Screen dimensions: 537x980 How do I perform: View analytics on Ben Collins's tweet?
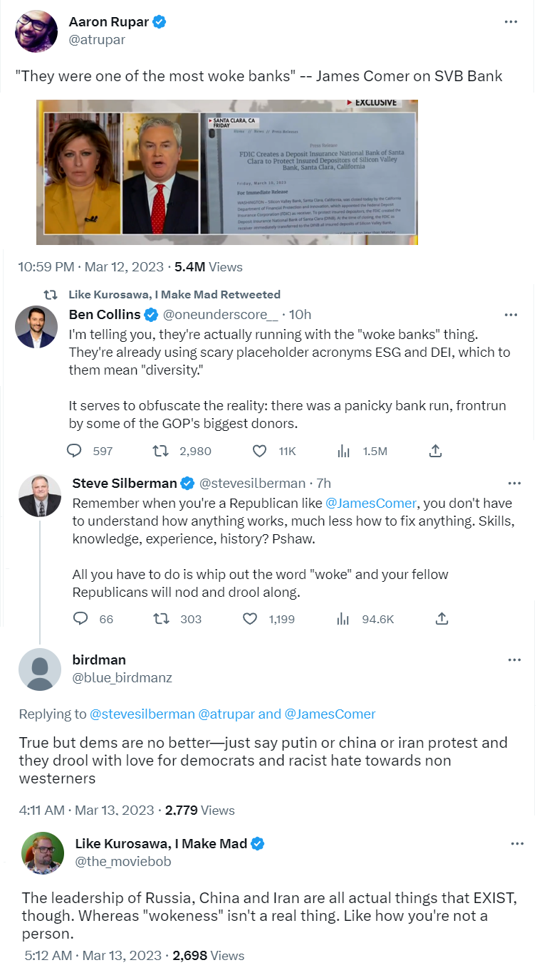pos(344,451)
